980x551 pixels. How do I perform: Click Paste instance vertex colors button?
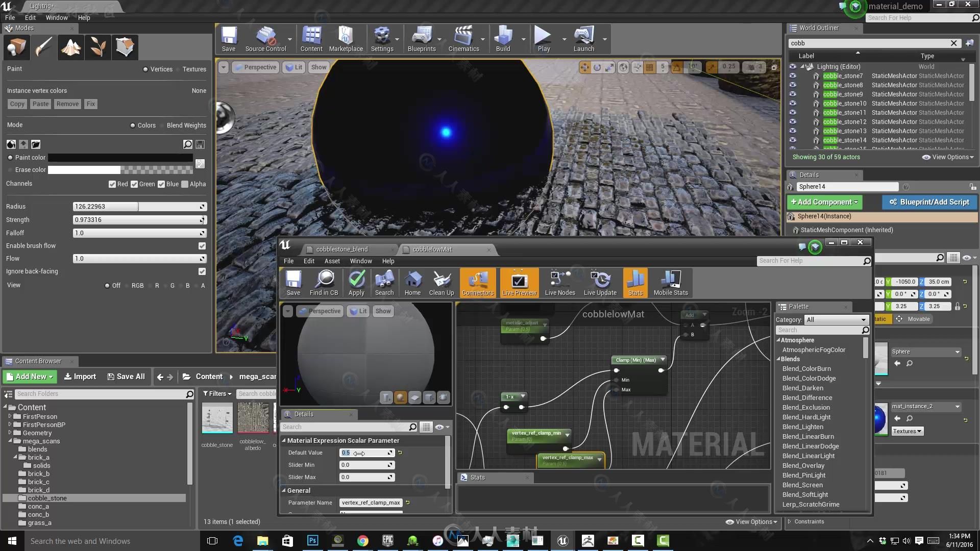coord(40,104)
